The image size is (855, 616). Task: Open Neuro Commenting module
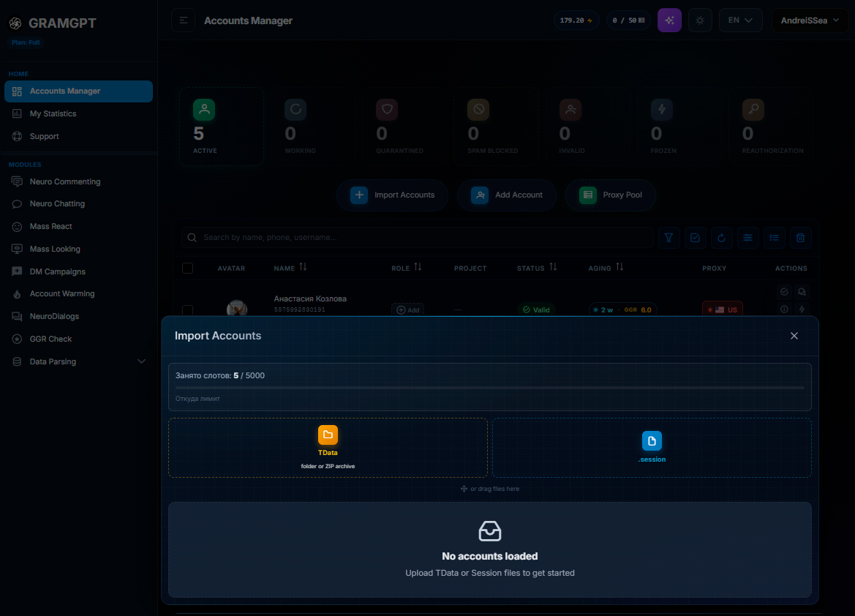pos(78,181)
